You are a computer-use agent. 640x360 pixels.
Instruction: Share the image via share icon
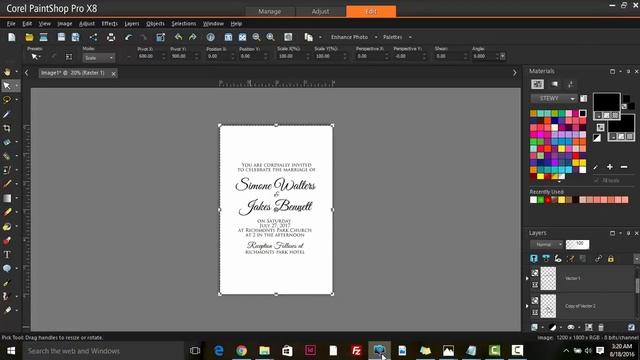coord(93,37)
